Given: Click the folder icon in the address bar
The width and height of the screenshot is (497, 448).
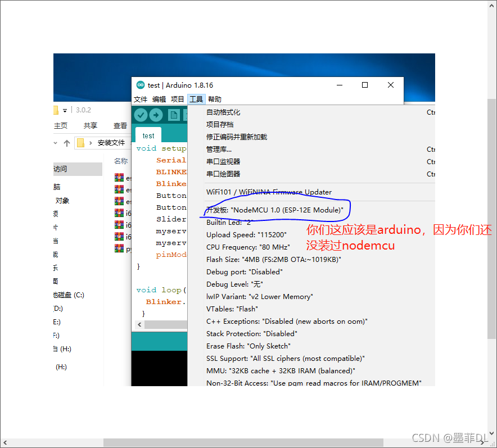Looking at the screenshot, I should tap(80, 142).
